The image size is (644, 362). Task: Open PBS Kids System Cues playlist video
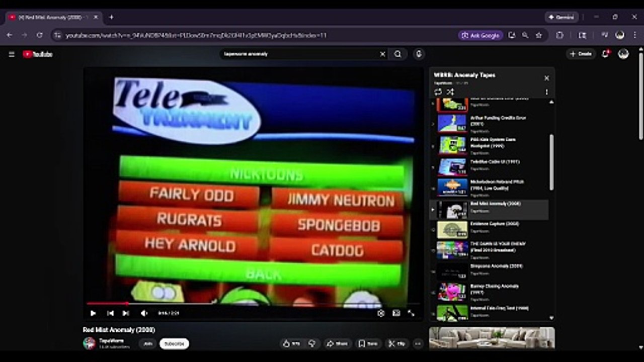click(x=489, y=145)
